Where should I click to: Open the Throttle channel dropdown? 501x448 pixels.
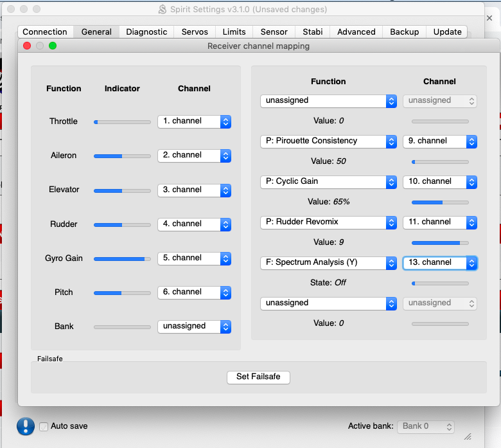click(194, 121)
